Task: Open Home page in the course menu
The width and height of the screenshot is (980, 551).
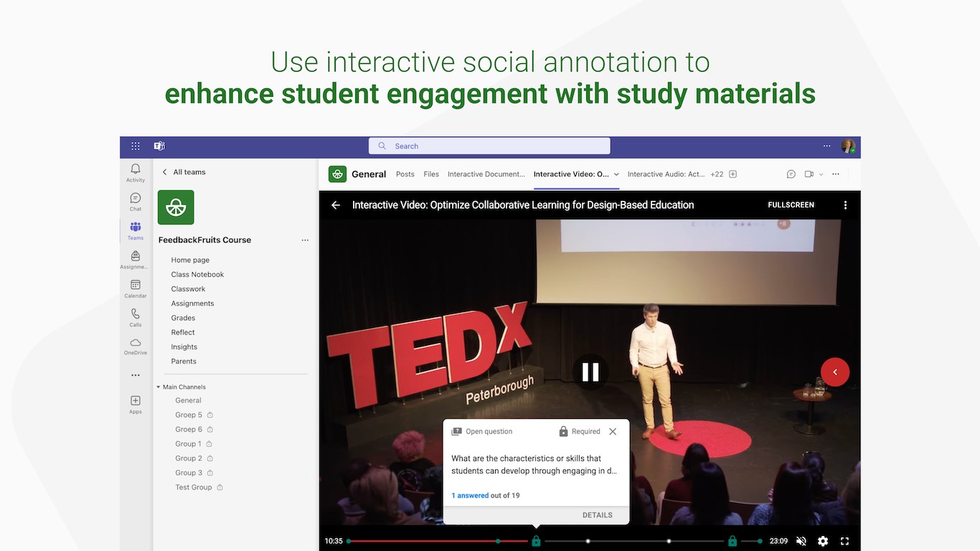Action: (x=190, y=260)
